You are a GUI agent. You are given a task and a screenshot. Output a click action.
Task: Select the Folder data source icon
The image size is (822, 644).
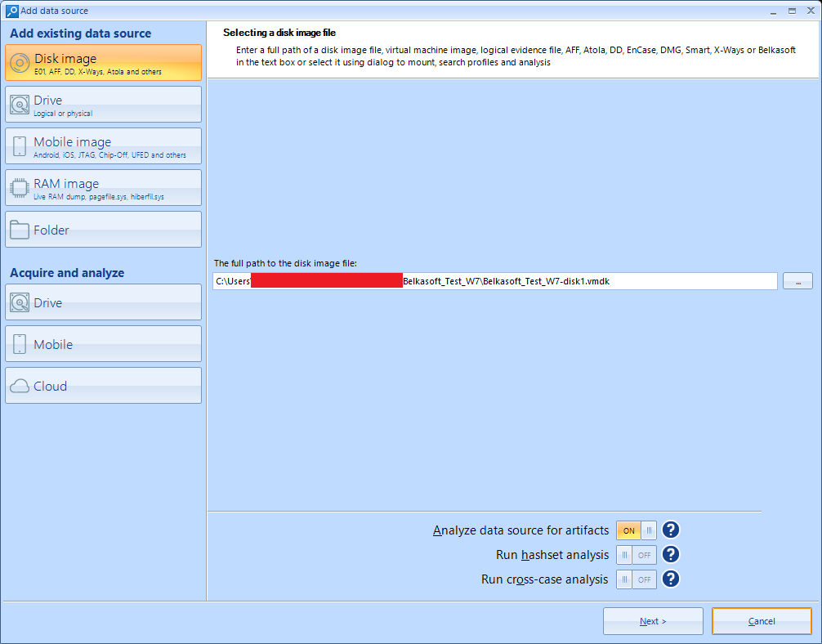click(20, 230)
